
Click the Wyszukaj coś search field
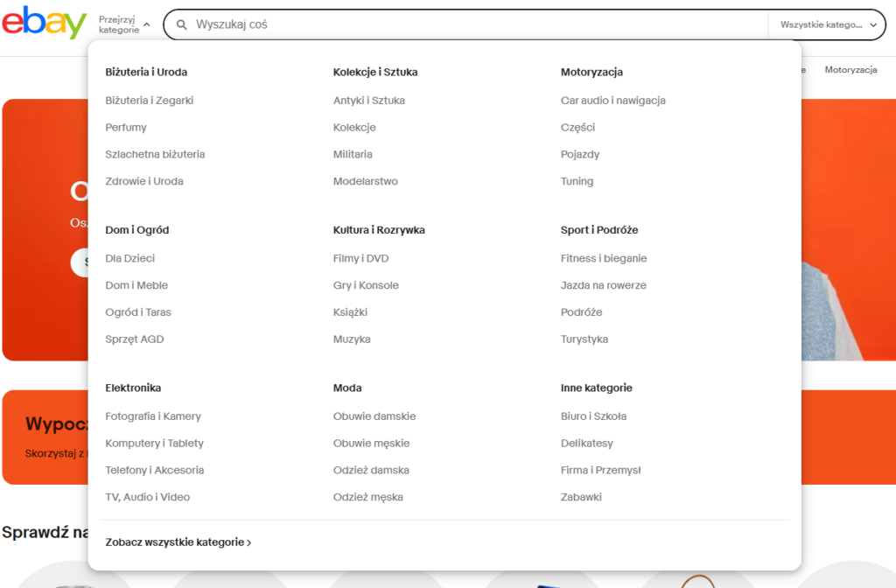(x=472, y=24)
